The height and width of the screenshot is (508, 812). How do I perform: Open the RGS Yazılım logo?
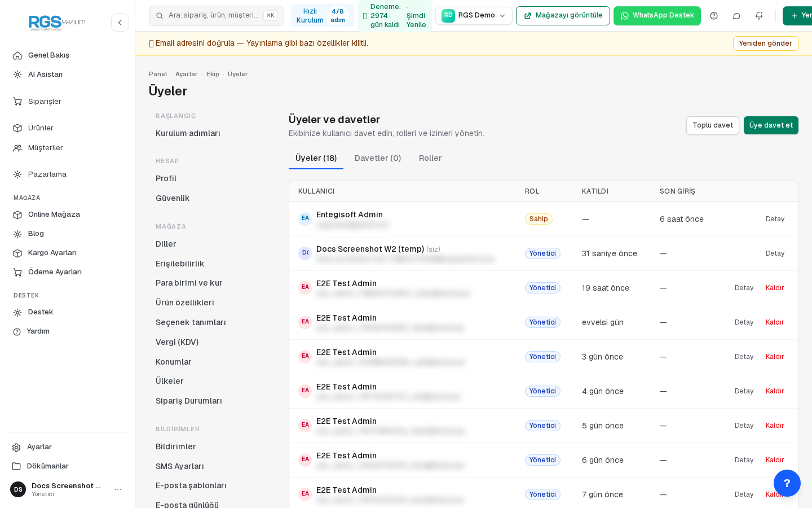coord(57,23)
